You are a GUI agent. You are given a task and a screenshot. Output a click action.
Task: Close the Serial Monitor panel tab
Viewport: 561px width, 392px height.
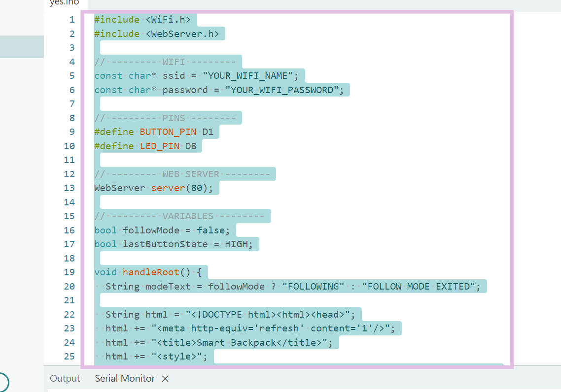tap(165, 379)
